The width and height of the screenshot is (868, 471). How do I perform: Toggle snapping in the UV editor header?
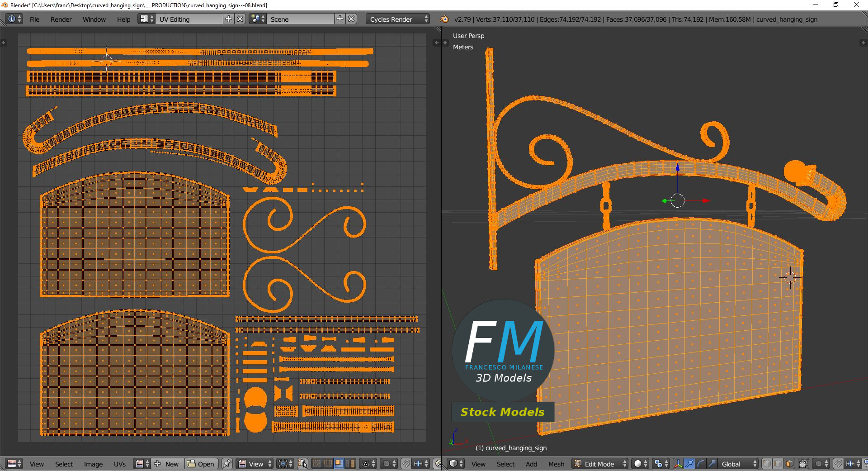406,464
